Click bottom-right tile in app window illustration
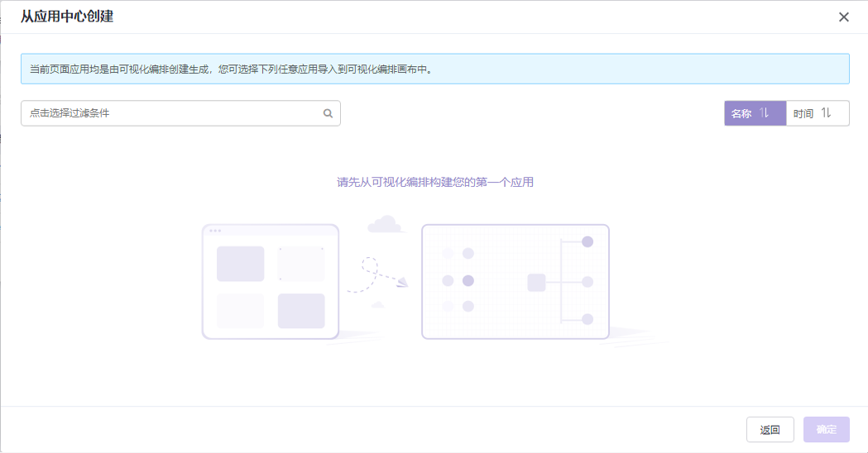 (x=301, y=311)
